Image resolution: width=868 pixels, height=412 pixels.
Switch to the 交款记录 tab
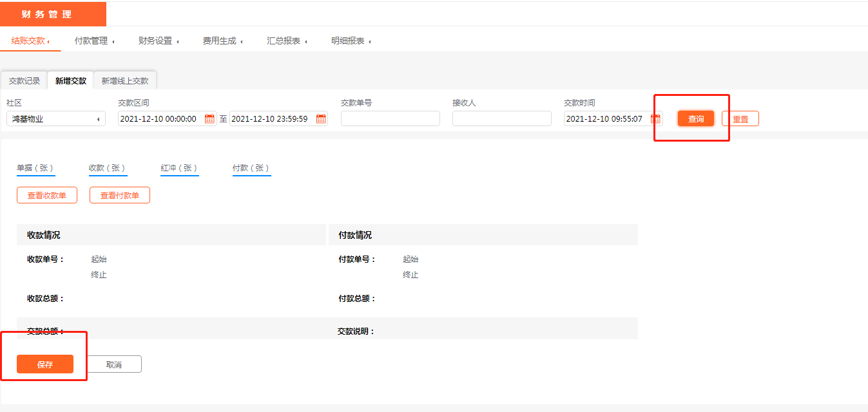tap(24, 81)
